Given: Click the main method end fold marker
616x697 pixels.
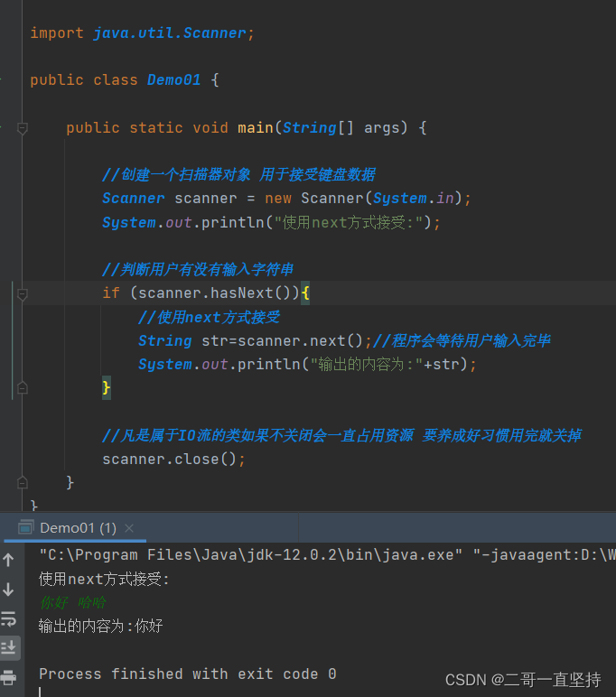Looking at the screenshot, I should pos(23,482).
